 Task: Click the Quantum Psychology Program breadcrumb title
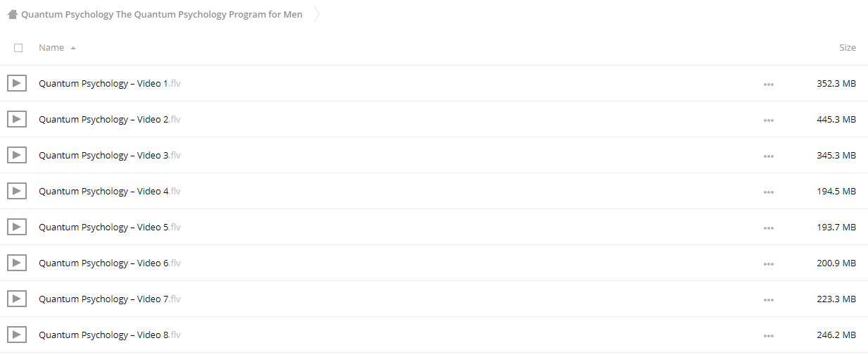[162, 14]
